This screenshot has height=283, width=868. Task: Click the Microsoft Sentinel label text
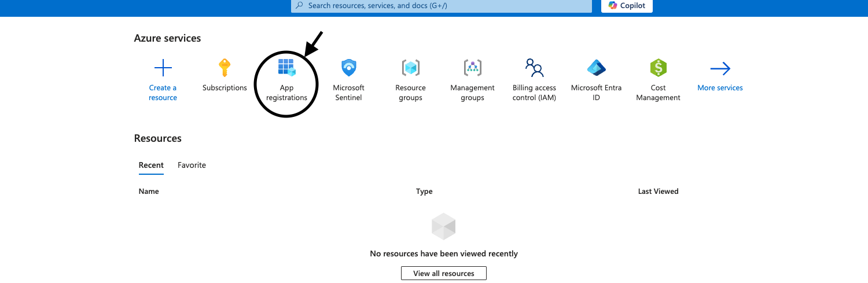pos(349,93)
